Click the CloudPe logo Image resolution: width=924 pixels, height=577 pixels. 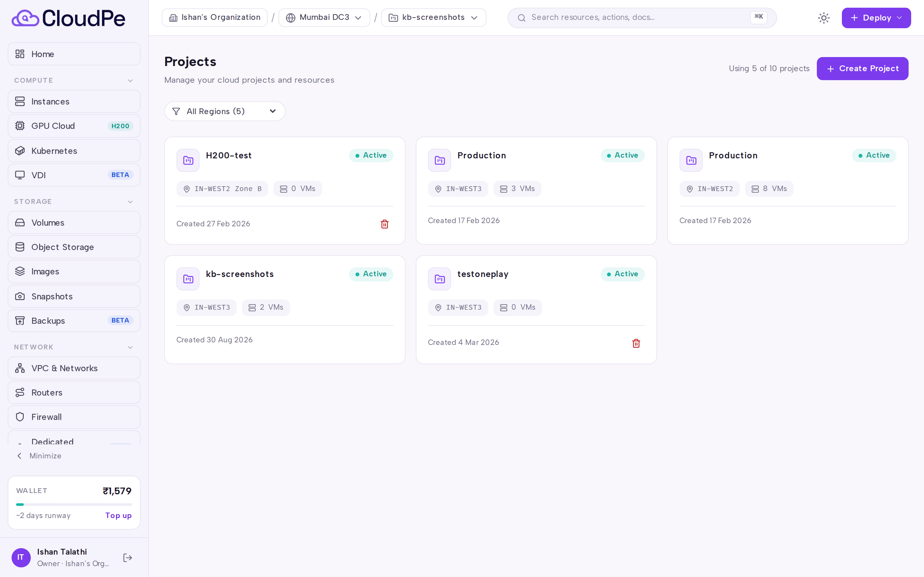click(x=68, y=18)
